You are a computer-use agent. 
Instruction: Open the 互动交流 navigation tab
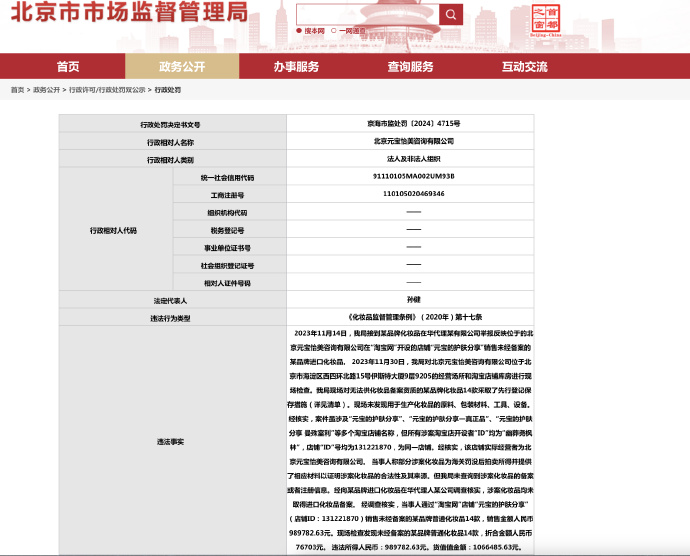pyautogui.click(x=524, y=66)
